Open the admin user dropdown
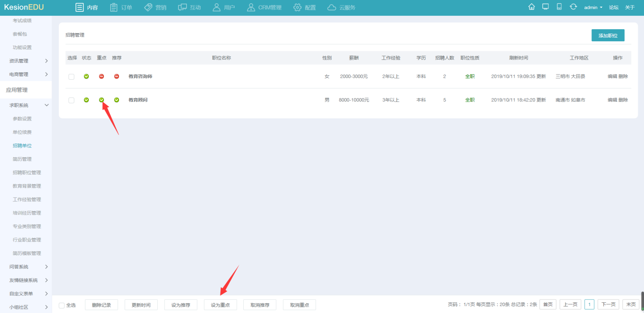644x313 pixels. pyautogui.click(x=593, y=7)
